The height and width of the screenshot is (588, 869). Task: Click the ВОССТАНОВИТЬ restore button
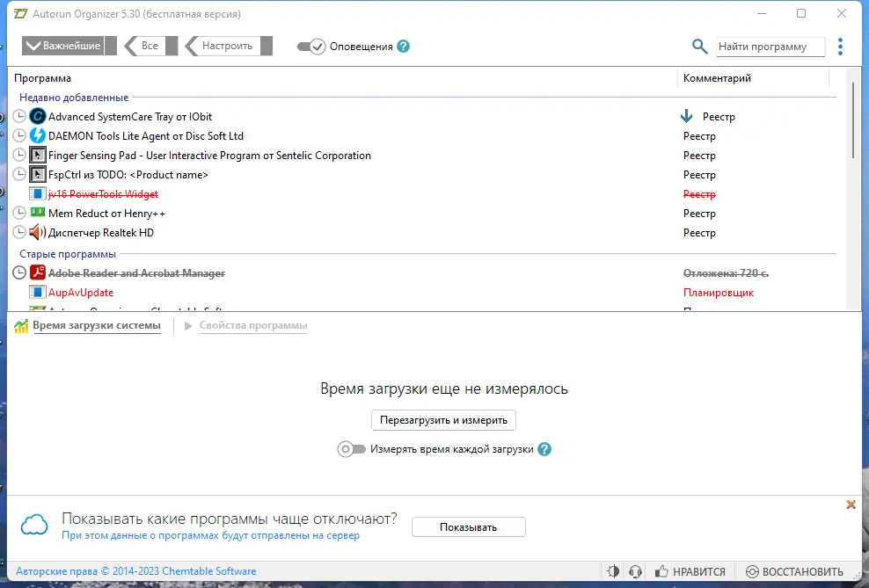[x=795, y=571]
